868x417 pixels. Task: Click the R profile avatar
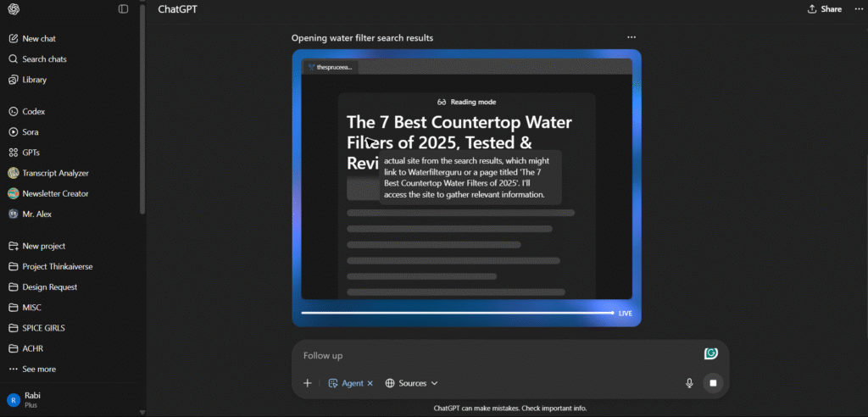14,400
